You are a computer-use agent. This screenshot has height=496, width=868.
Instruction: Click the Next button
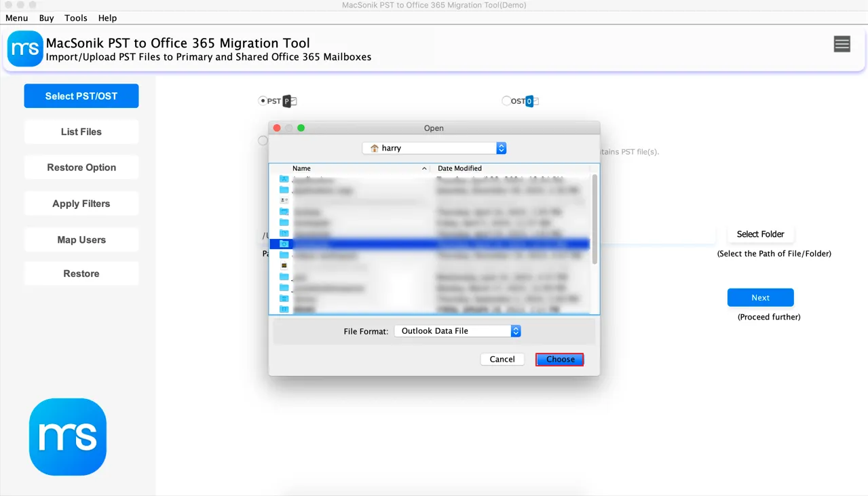tap(760, 298)
